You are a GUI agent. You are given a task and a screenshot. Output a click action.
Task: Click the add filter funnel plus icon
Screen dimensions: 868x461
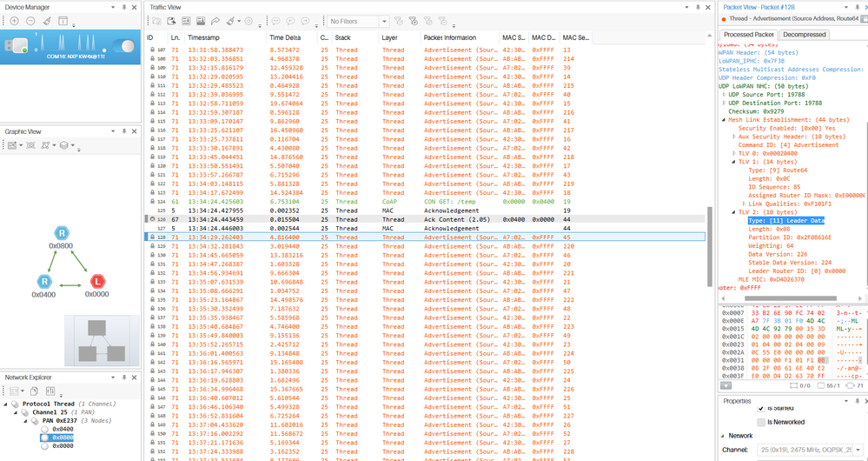tap(413, 21)
